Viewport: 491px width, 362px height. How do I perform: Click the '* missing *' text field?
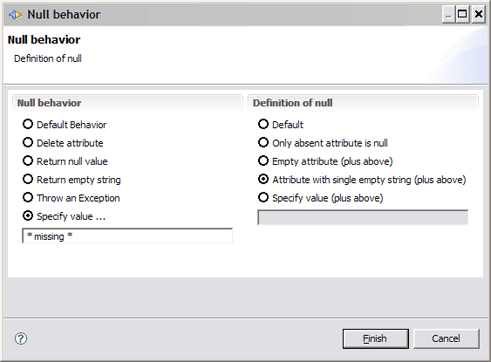click(127, 236)
